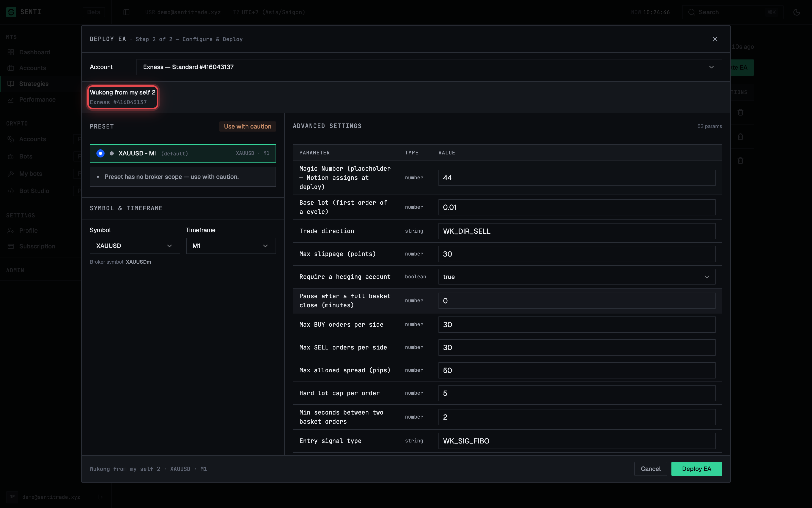This screenshot has width=812, height=508.
Task: Click the logout icon at bottom left
Action: click(100, 497)
